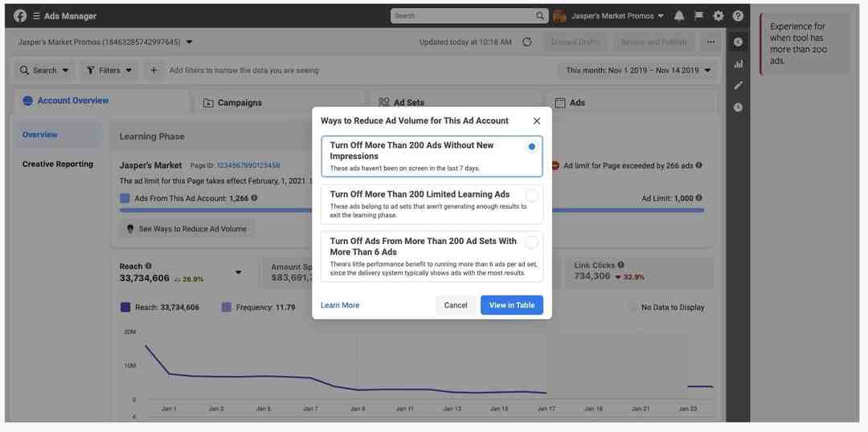Click the Reach legend color swatch
The image size is (868, 432).
(x=125, y=308)
